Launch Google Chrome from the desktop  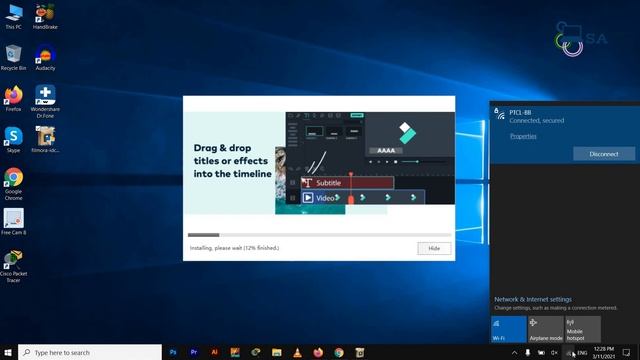(13, 184)
